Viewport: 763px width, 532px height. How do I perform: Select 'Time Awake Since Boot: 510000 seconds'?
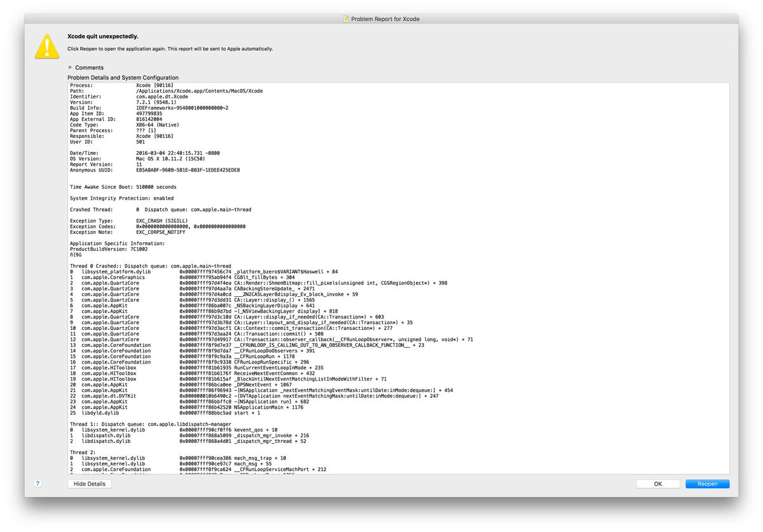pos(123,188)
